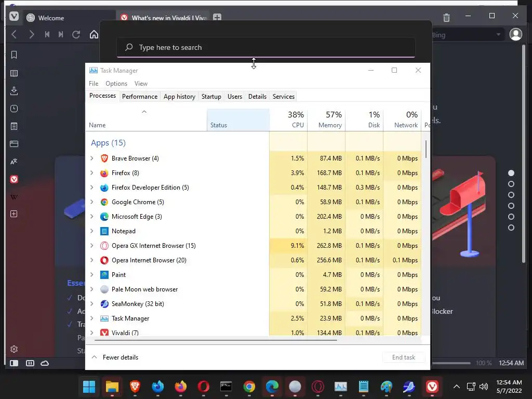This screenshot has height=399, width=532.
Task: Open Vivaldi closed tabs trash can
Action: pos(446,17)
